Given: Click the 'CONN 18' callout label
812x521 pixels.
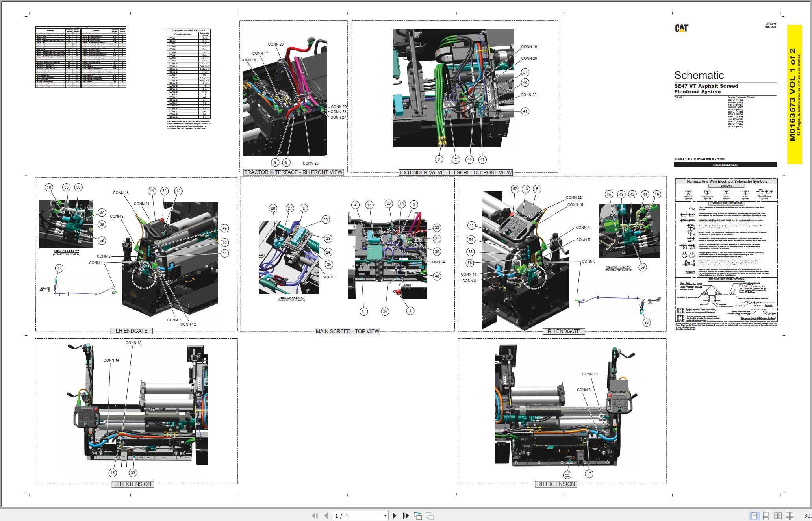Looking at the screenshot, I should 248,60.
